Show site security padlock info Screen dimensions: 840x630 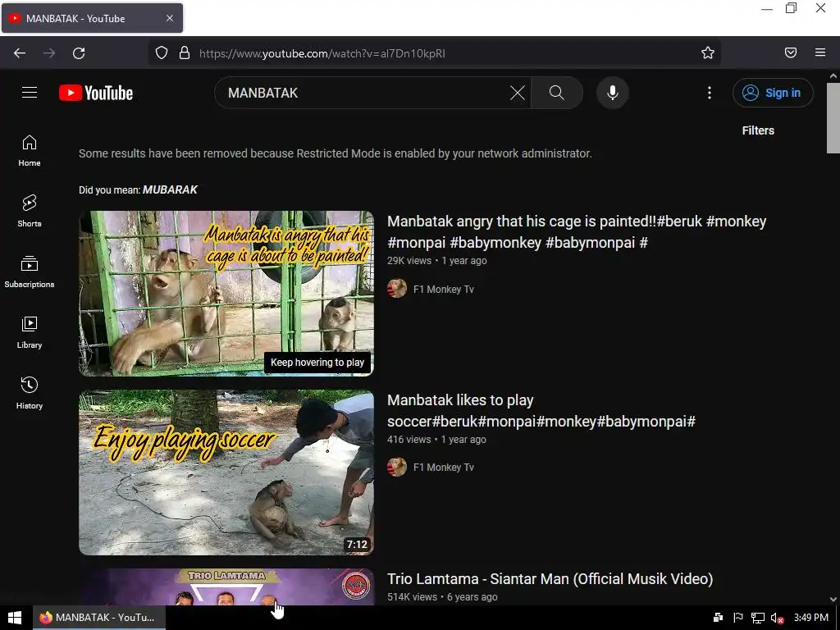tap(185, 52)
